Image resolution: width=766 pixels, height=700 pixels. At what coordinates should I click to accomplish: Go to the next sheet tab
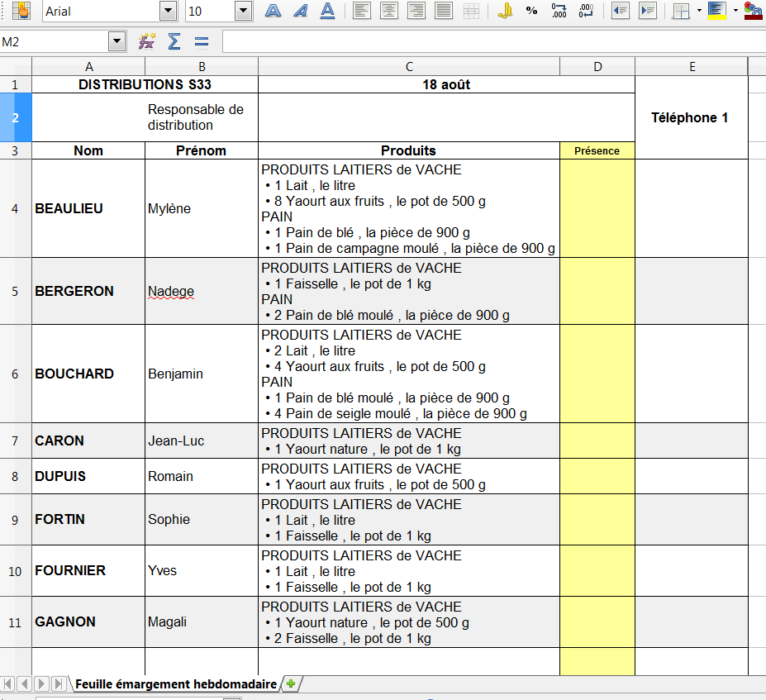[x=41, y=683]
